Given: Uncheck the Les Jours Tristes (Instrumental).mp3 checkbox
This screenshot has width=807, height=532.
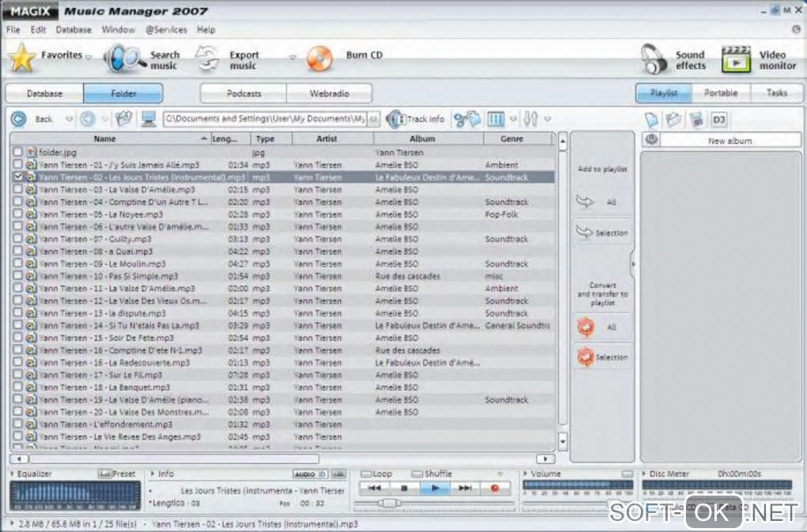Looking at the screenshot, I should (18, 177).
